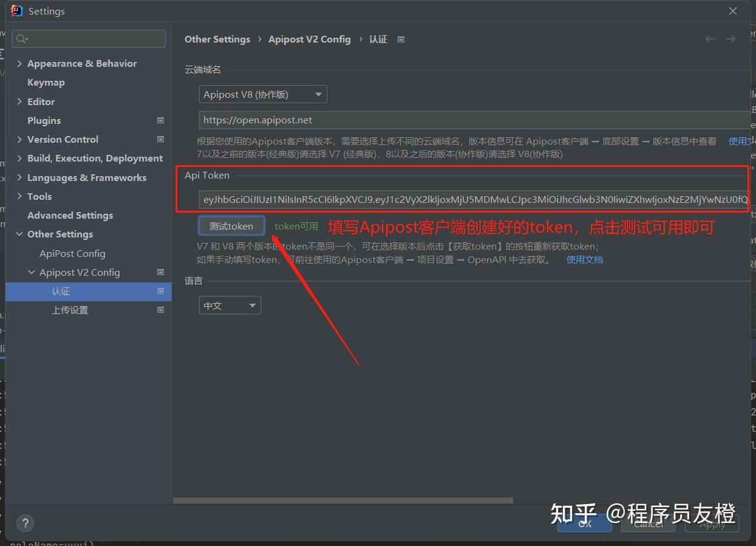Collapse the Other Settings section
756x546 pixels.
(x=19, y=234)
